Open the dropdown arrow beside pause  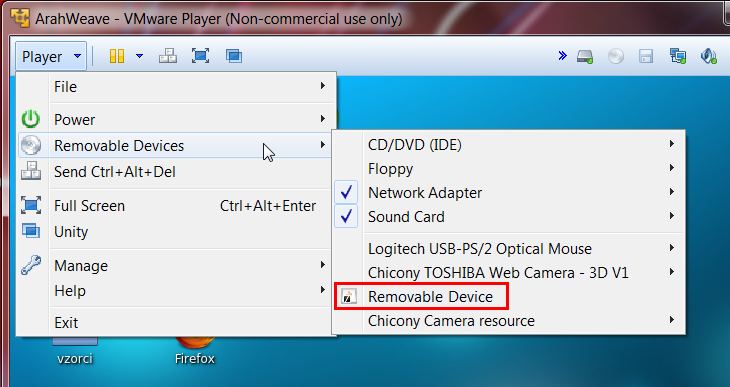pos(139,56)
